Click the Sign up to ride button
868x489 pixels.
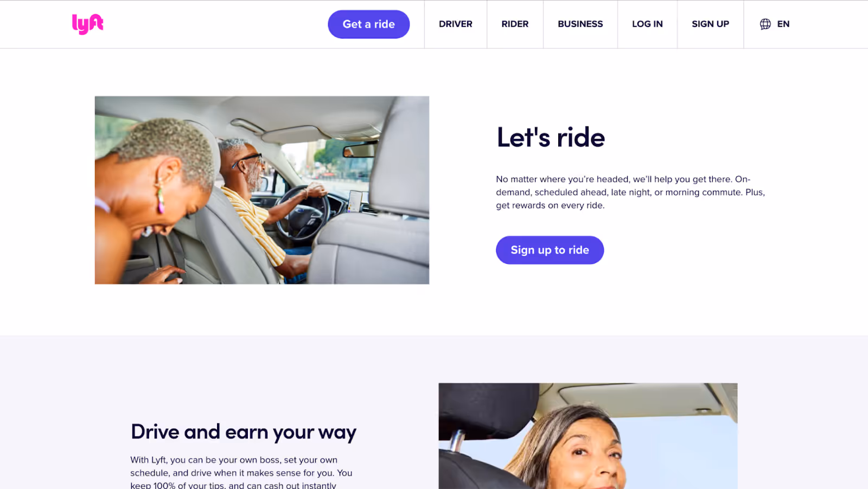(x=550, y=250)
